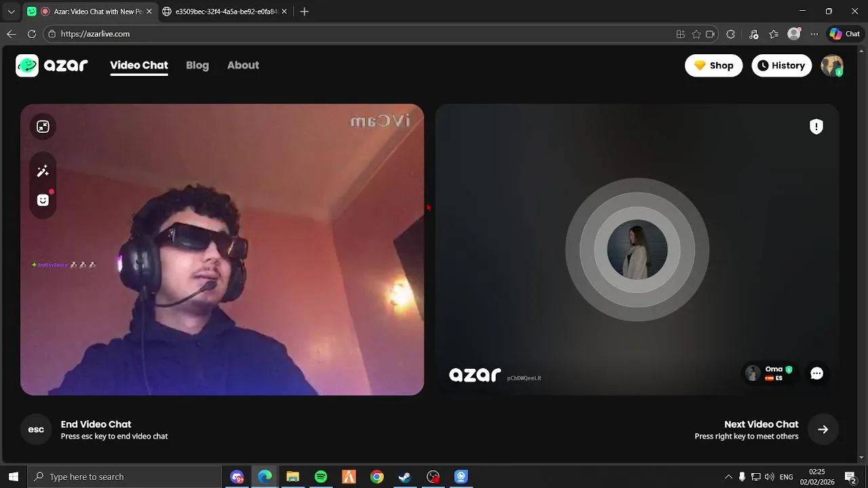The width and height of the screenshot is (868, 488).
Task: Refresh the page
Action: pyautogui.click(x=32, y=34)
